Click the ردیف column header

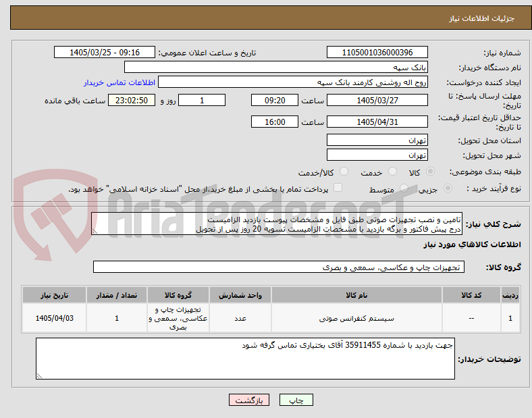[510, 295]
